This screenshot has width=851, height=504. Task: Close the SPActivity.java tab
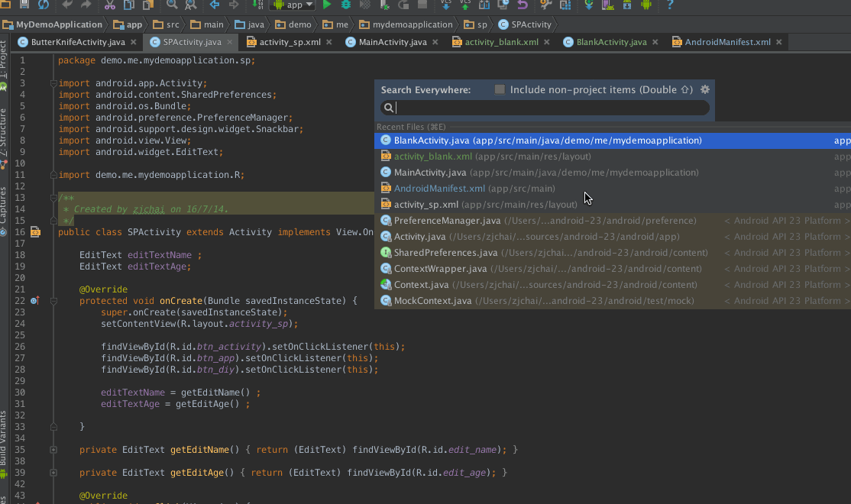click(x=230, y=42)
